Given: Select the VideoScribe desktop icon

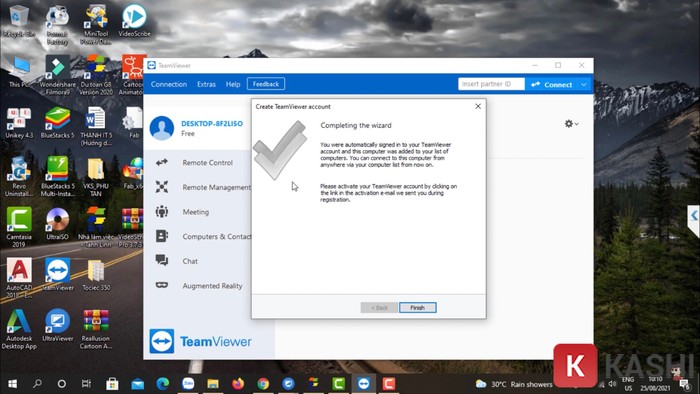Looking at the screenshot, I should (134, 21).
